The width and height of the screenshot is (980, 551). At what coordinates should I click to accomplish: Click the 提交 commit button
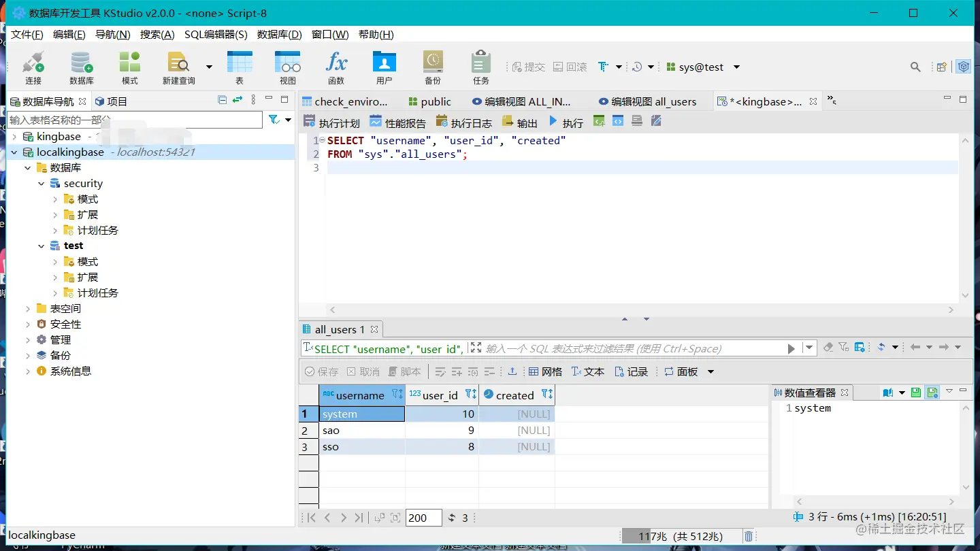pos(528,67)
